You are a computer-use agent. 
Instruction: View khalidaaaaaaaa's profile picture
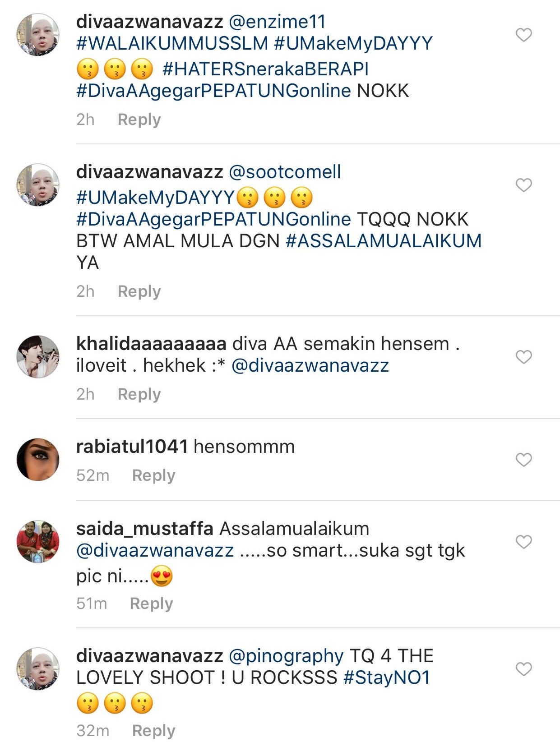click(38, 356)
